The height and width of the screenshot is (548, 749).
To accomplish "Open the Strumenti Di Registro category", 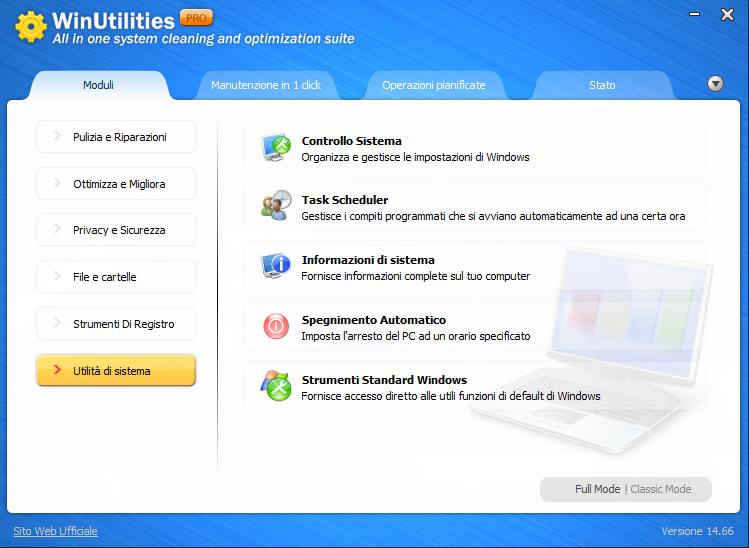I will click(116, 323).
